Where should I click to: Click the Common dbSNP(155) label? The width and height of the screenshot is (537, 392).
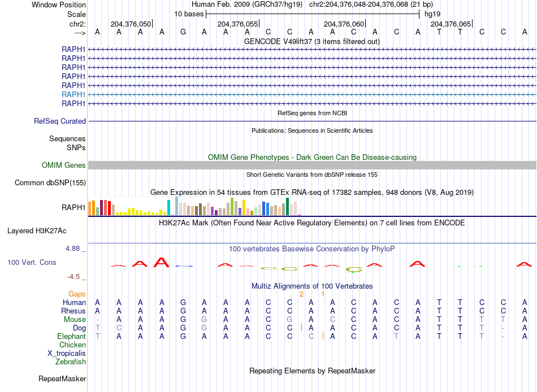tap(50, 183)
